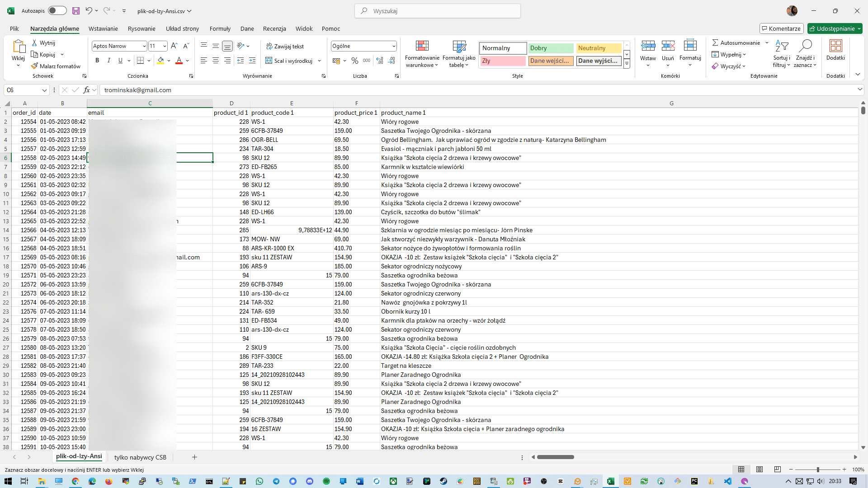Click the Znajdź i zaznacz magnifier icon
868x488 pixels.
pos(805,46)
